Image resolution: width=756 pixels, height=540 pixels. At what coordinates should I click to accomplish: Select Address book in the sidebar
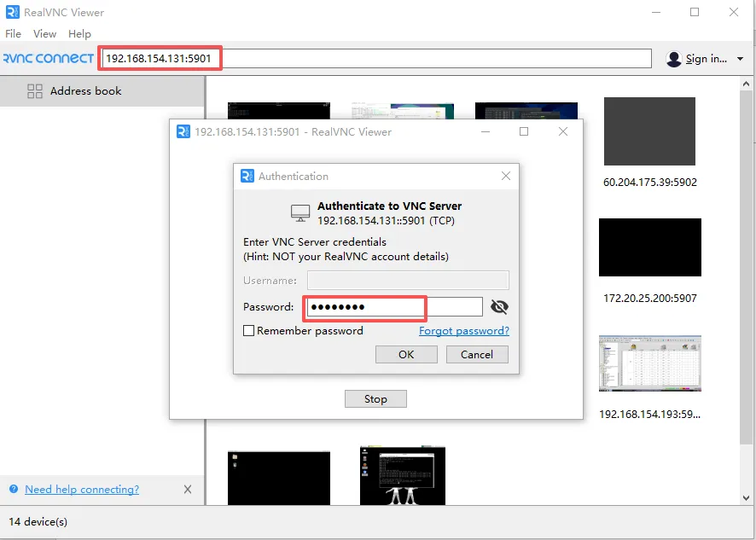102,91
